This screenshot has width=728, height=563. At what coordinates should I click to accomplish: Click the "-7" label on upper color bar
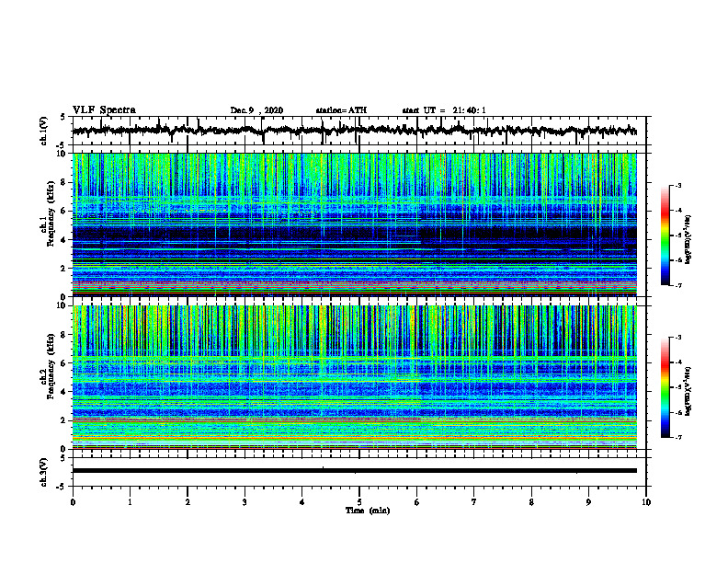[x=677, y=285]
